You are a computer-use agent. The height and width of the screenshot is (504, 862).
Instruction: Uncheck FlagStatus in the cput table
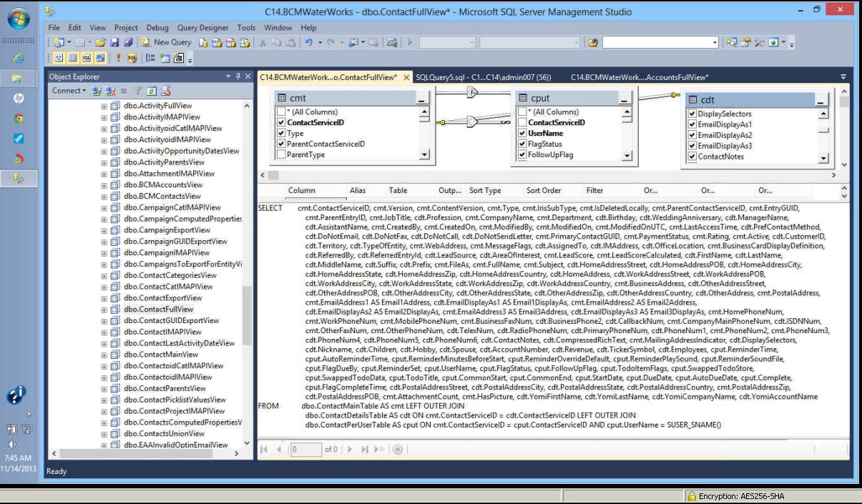pos(522,144)
